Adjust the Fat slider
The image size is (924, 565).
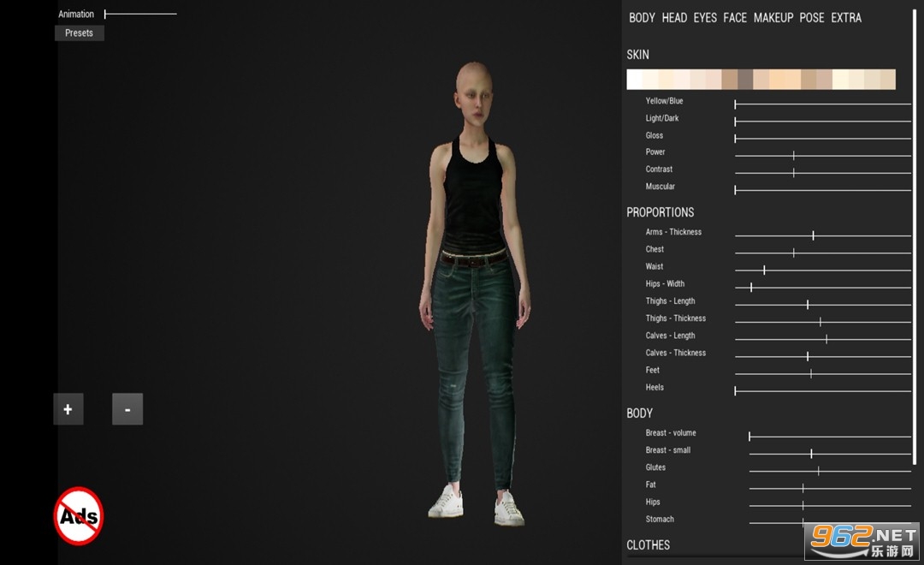(830, 488)
